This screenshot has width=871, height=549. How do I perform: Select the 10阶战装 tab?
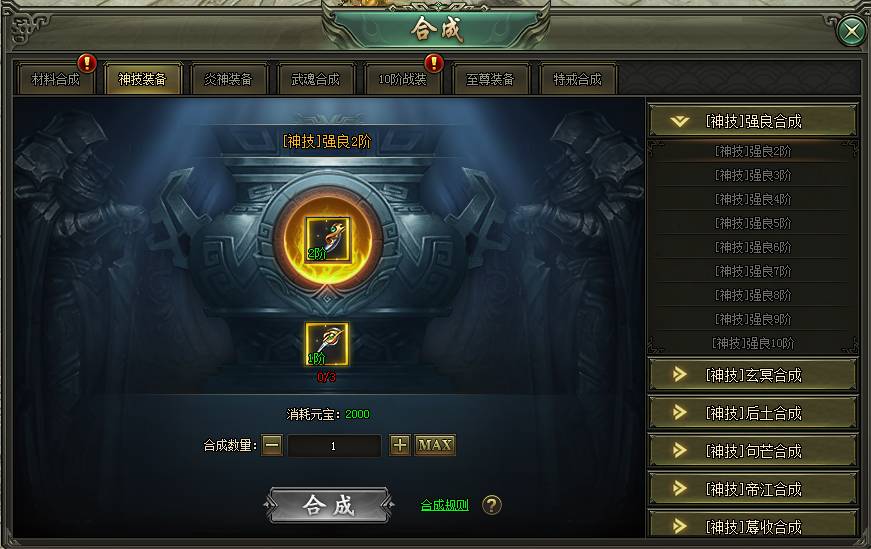(x=402, y=79)
